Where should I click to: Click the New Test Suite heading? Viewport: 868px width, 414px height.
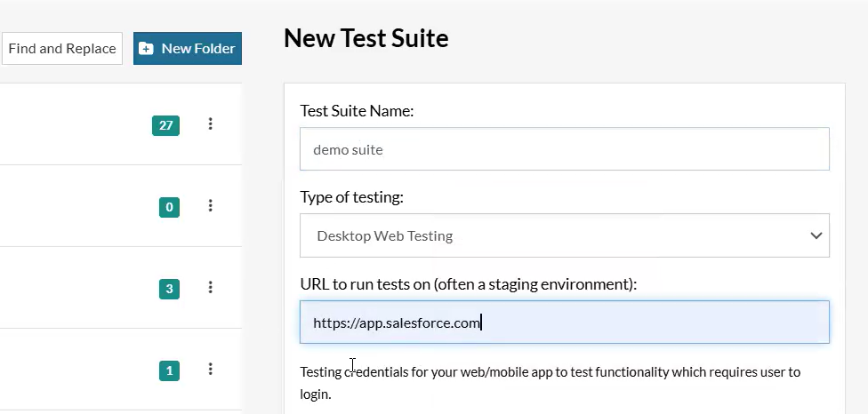point(366,38)
